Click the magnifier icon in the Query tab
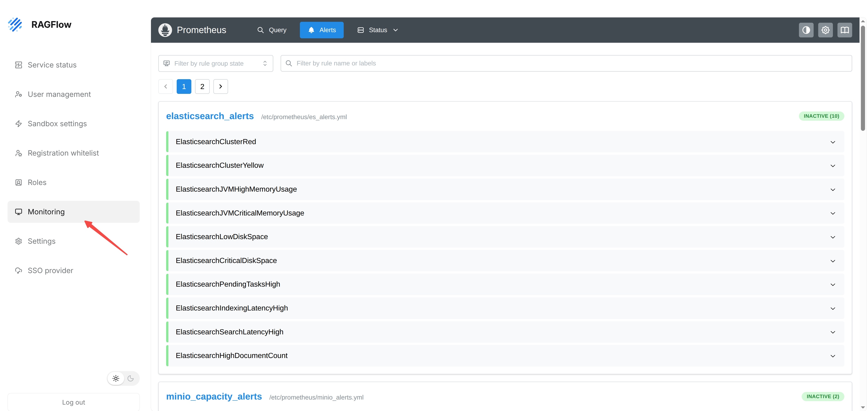This screenshot has height=411, width=868. pyautogui.click(x=260, y=30)
